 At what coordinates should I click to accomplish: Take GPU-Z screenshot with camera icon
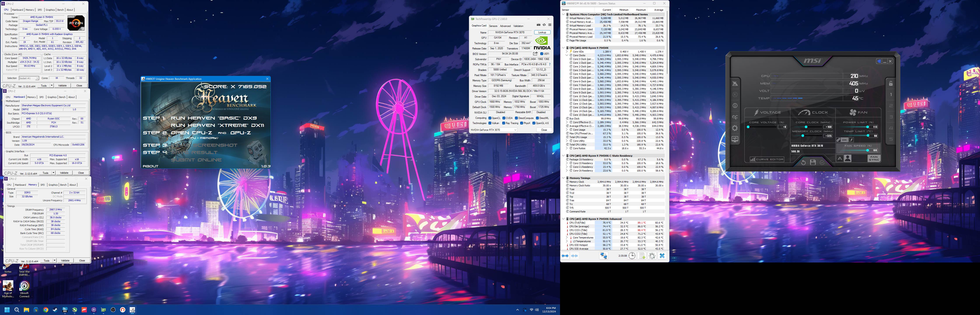(x=539, y=25)
